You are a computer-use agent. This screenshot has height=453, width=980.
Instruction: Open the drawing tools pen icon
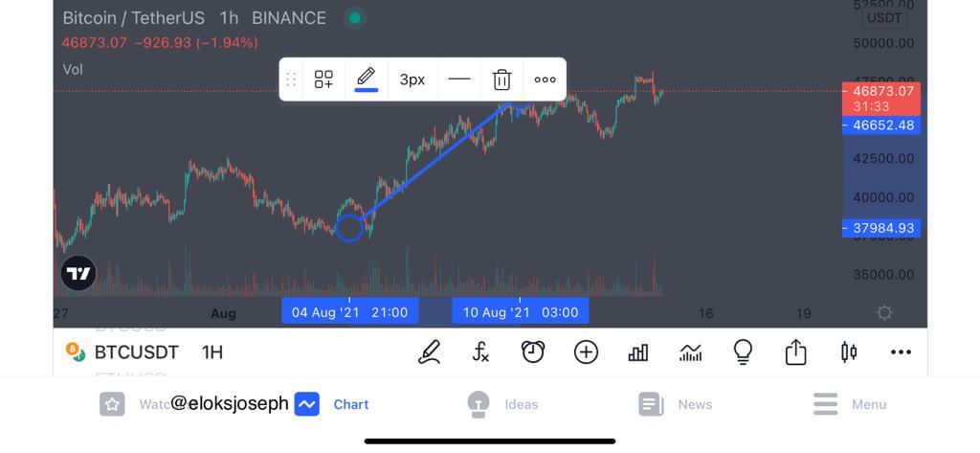(430, 352)
